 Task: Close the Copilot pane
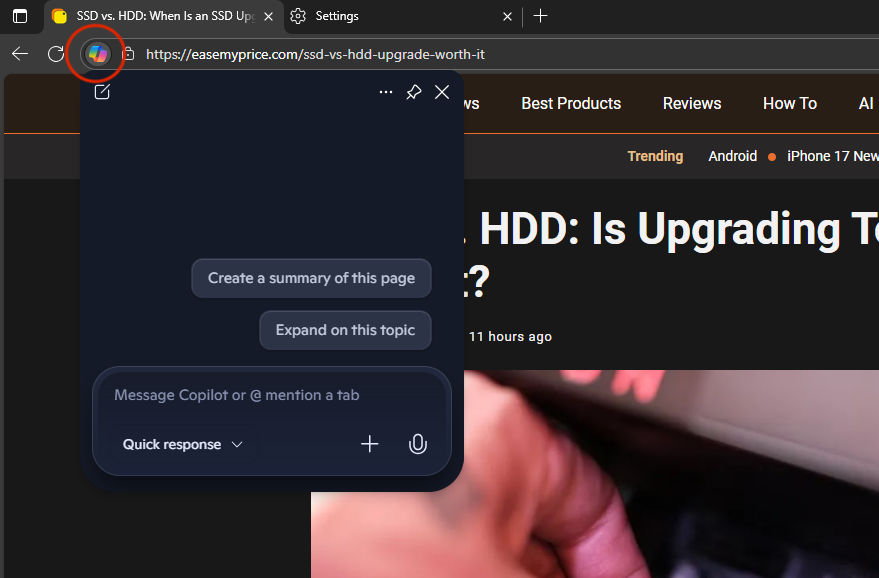[442, 92]
